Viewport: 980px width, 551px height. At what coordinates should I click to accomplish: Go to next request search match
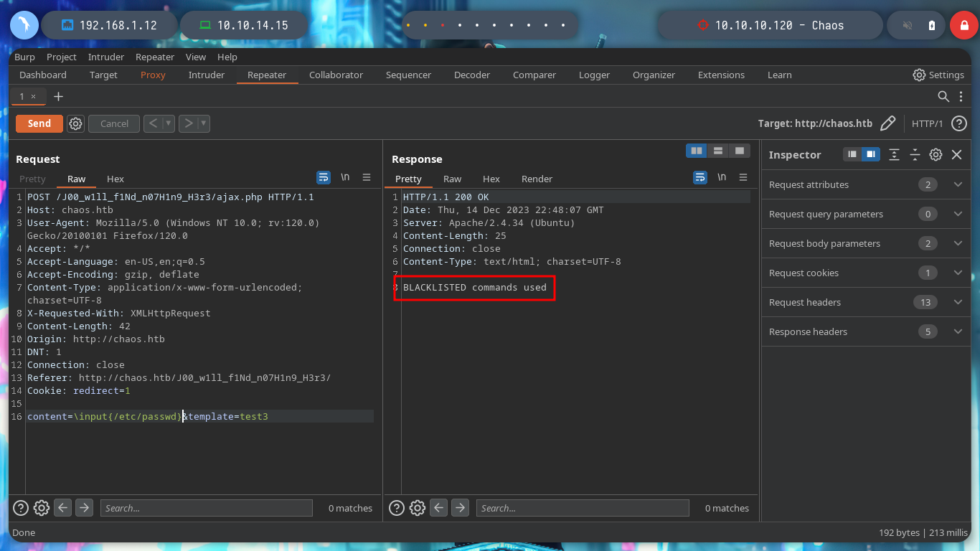click(x=85, y=508)
